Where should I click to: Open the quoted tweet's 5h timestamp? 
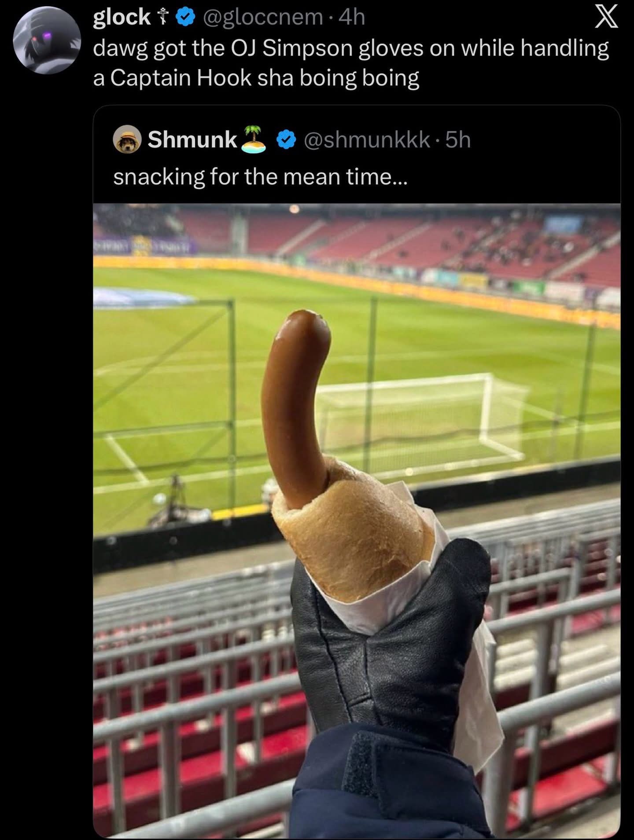pos(458,140)
